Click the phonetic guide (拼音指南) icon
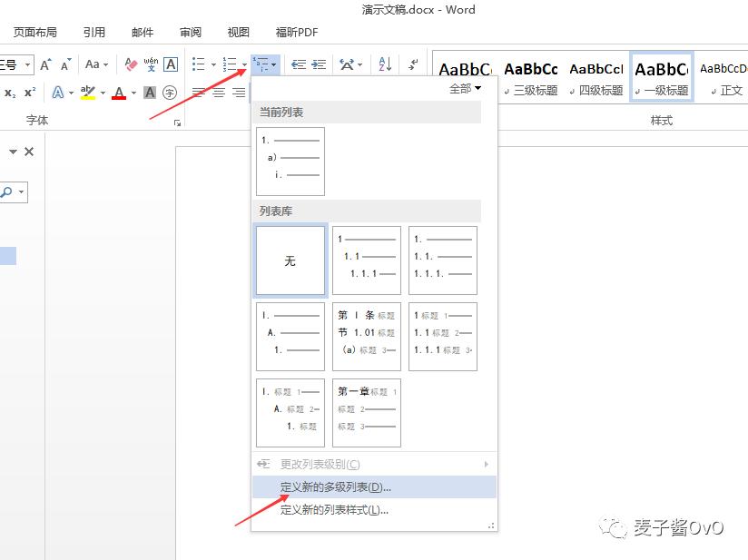The image size is (748, 560). coord(150,65)
